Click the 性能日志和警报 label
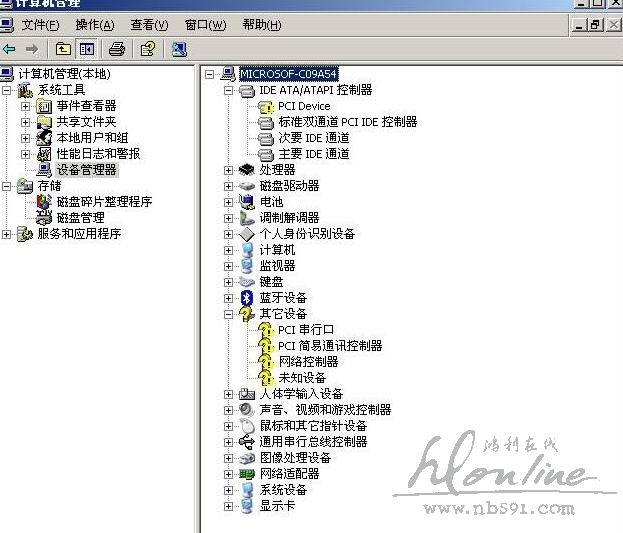Screen dimensions: 623x533 click(98, 154)
